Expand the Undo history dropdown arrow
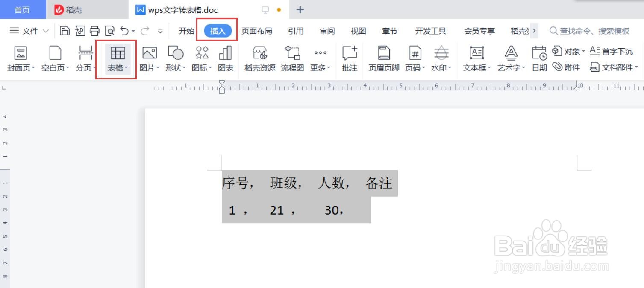The height and width of the screenshot is (288, 644). click(133, 31)
